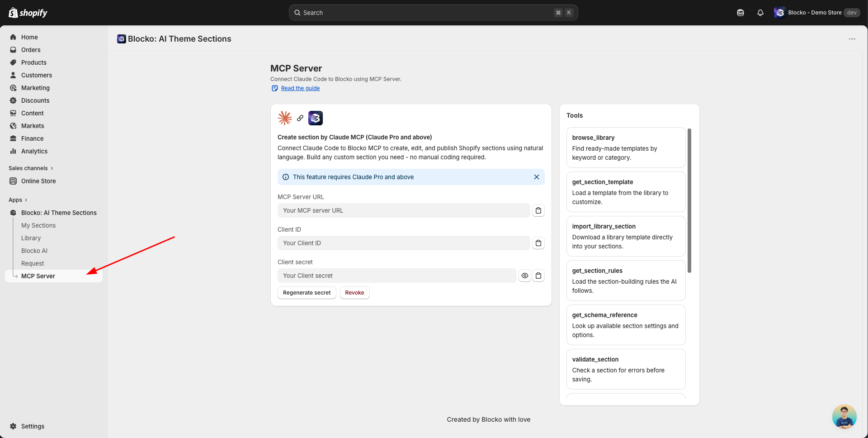Image resolution: width=868 pixels, height=438 pixels.
Task: Open the Blocko - Demo Store account menu
Action: pyautogui.click(x=816, y=13)
